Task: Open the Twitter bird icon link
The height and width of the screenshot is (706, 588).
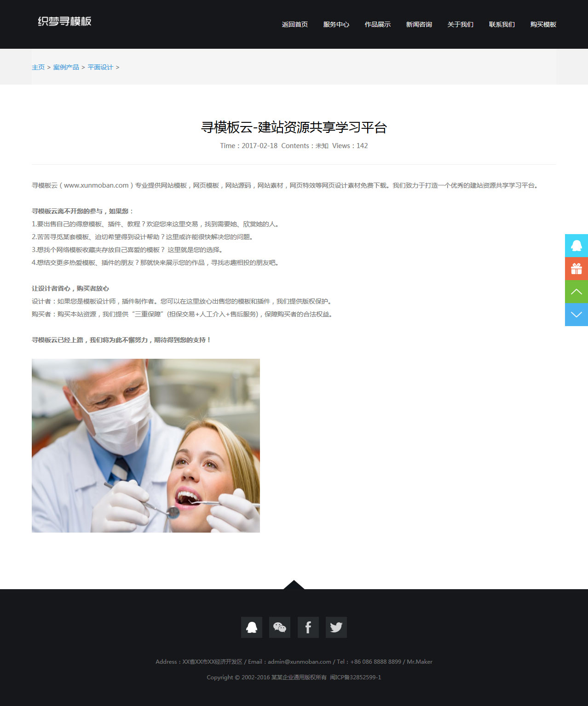Action: coord(336,627)
